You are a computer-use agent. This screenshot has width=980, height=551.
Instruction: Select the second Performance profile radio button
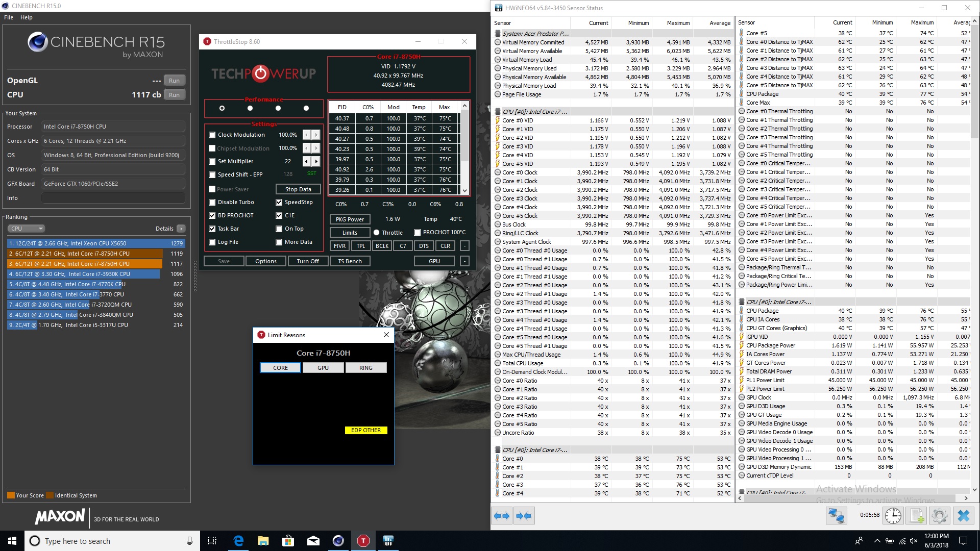[x=250, y=108]
